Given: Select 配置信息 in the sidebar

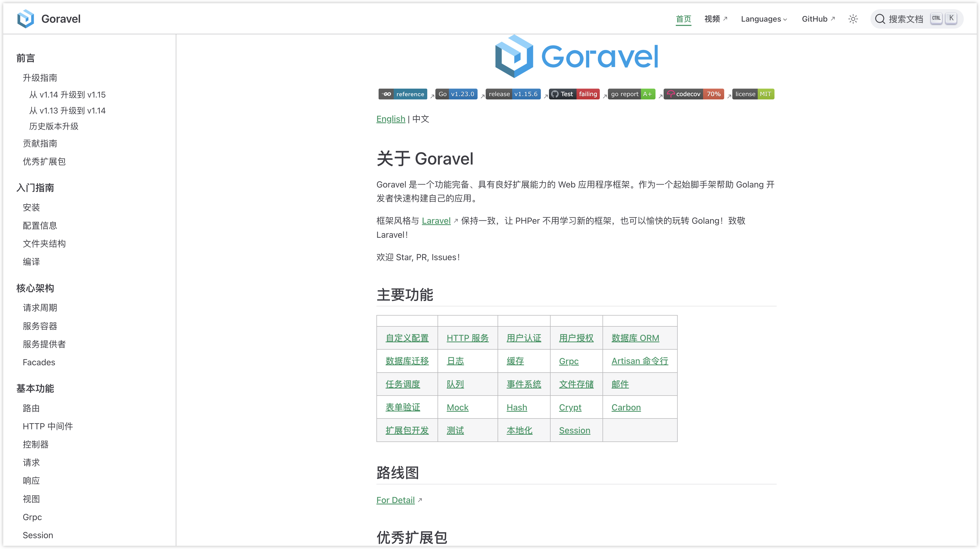Looking at the screenshot, I should click(x=40, y=225).
